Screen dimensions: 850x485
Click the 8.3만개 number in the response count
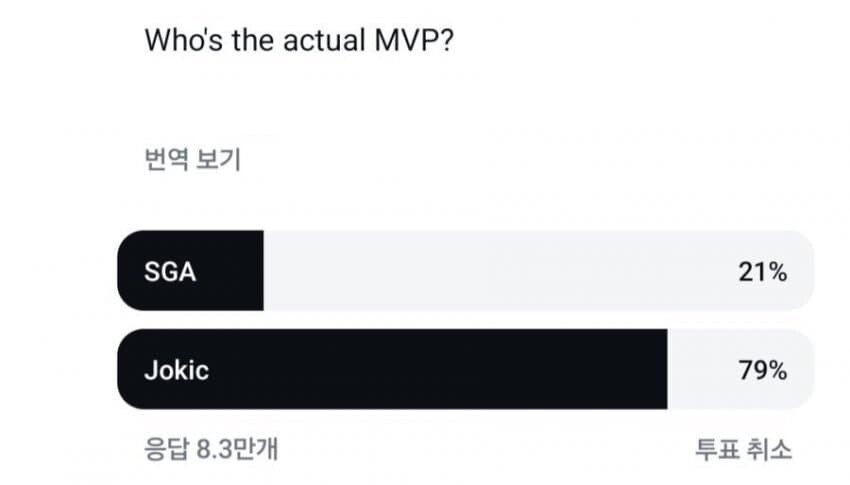pos(238,450)
